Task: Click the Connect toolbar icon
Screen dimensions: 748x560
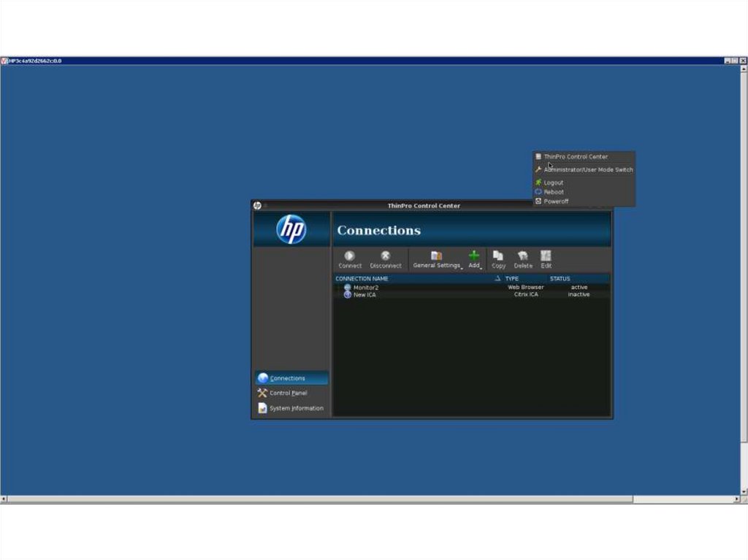Action: click(350, 256)
